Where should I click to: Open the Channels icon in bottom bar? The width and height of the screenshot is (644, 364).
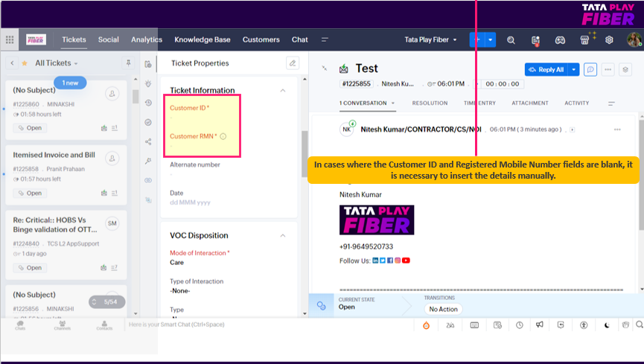click(x=63, y=325)
